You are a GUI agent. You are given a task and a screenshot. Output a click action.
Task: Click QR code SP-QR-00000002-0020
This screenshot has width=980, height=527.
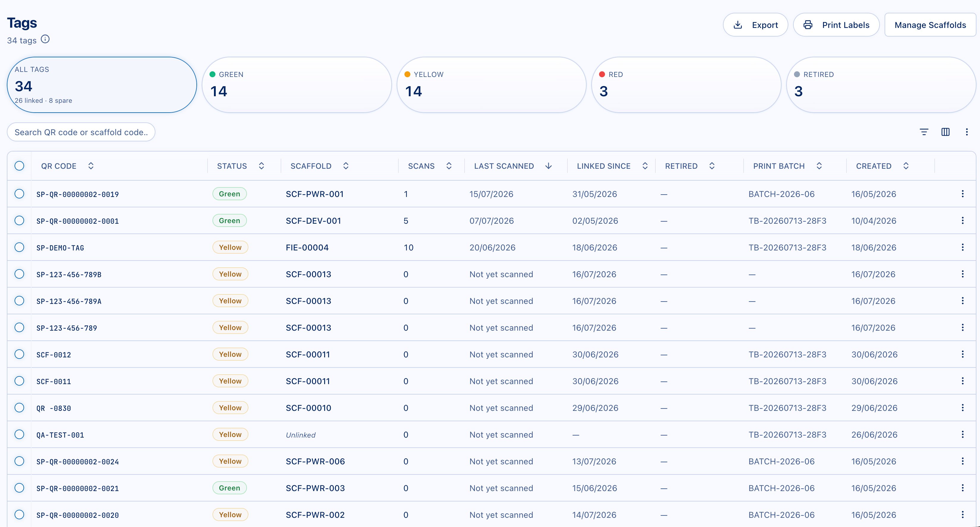coord(78,515)
